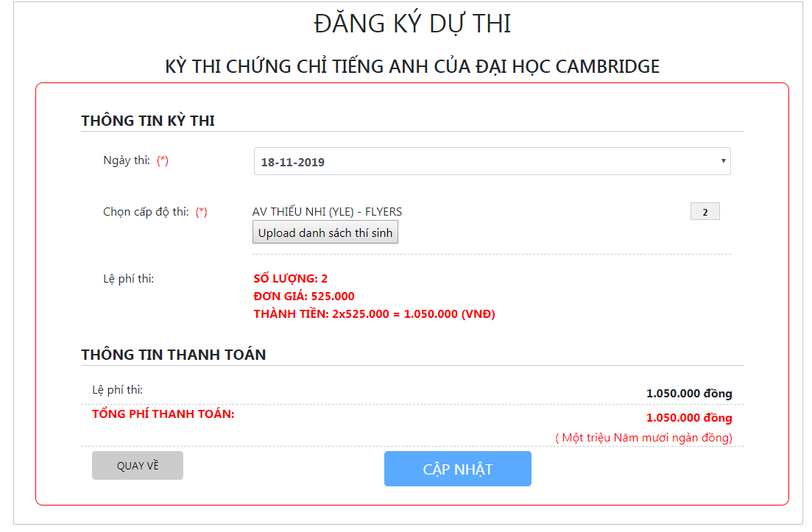The width and height of the screenshot is (812, 532).
Task: Open the Ngày thi date dropdown
Action: (x=492, y=161)
